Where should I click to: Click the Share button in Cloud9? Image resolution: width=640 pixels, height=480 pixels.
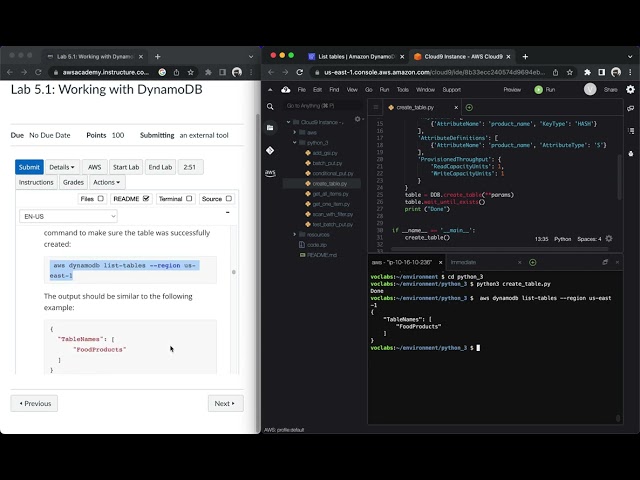(611, 89)
